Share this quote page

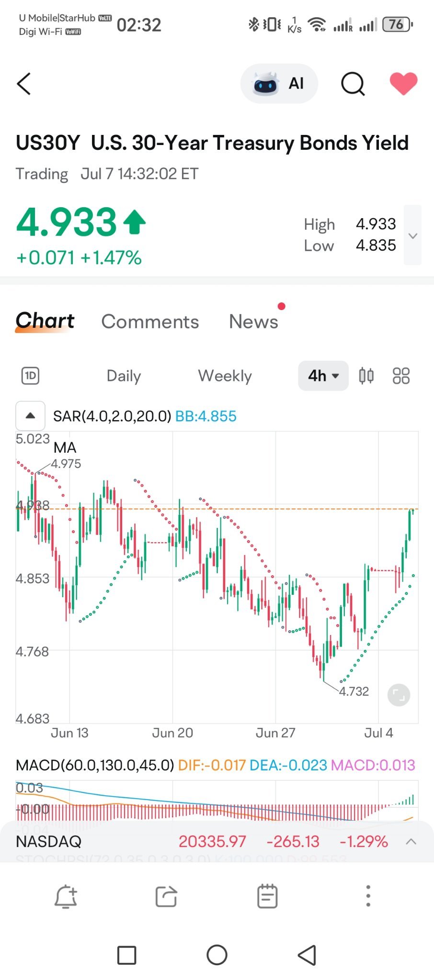166,896
